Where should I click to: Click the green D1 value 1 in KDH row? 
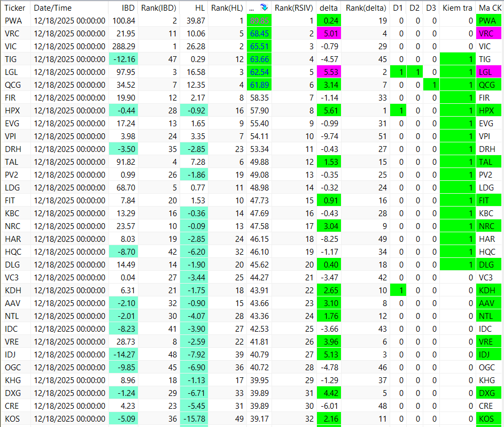pos(398,291)
